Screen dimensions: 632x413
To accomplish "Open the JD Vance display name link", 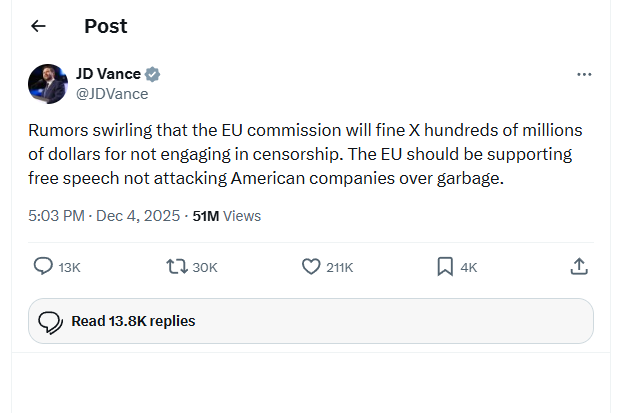I will coord(108,74).
